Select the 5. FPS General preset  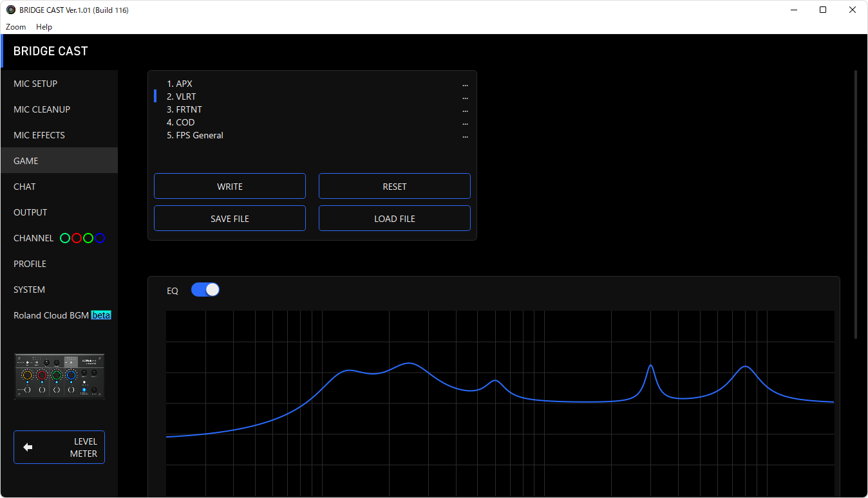coord(195,135)
